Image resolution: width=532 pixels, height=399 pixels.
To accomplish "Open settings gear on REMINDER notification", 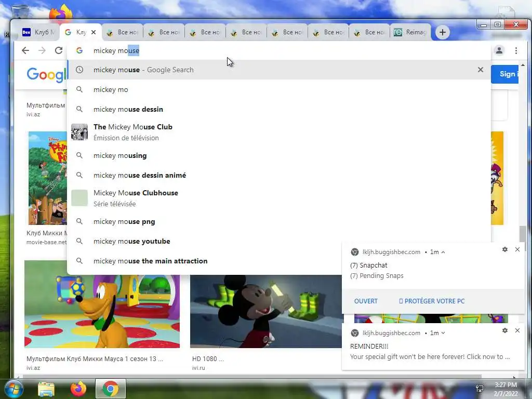I will [x=505, y=330].
